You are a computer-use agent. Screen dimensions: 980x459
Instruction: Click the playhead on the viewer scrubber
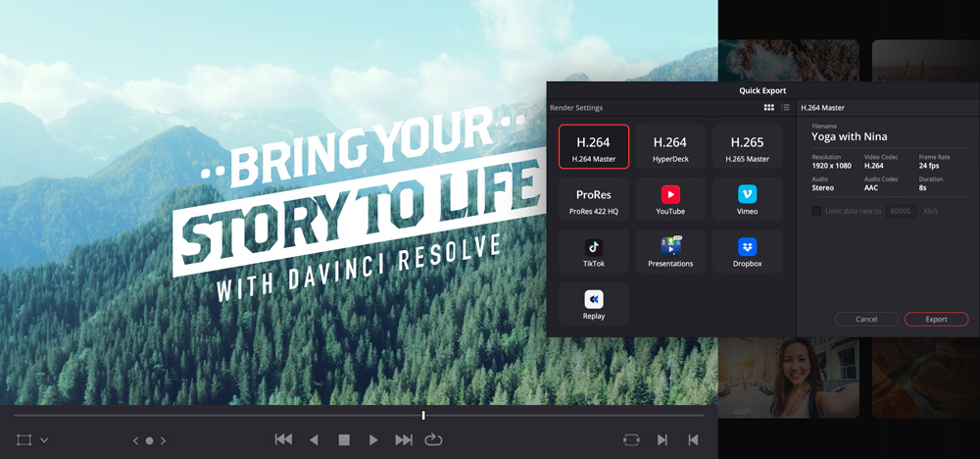(x=423, y=415)
